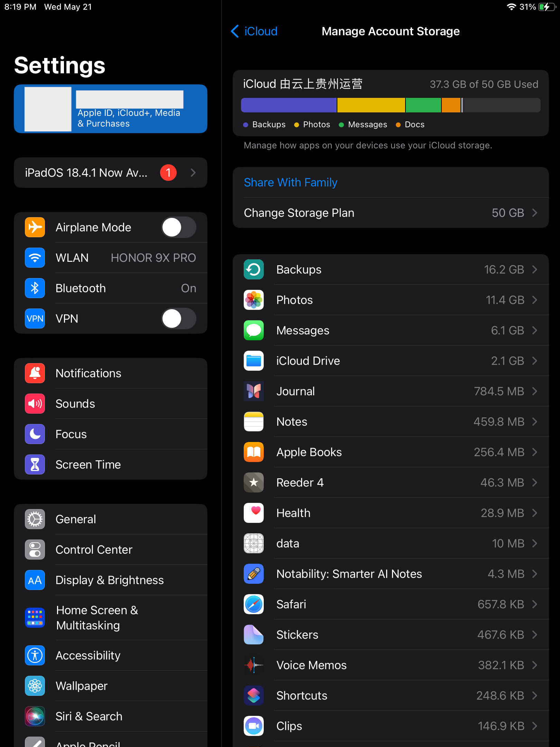Image resolution: width=560 pixels, height=747 pixels.
Task: Tap the Wallpaper flower icon
Action: (x=35, y=686)
